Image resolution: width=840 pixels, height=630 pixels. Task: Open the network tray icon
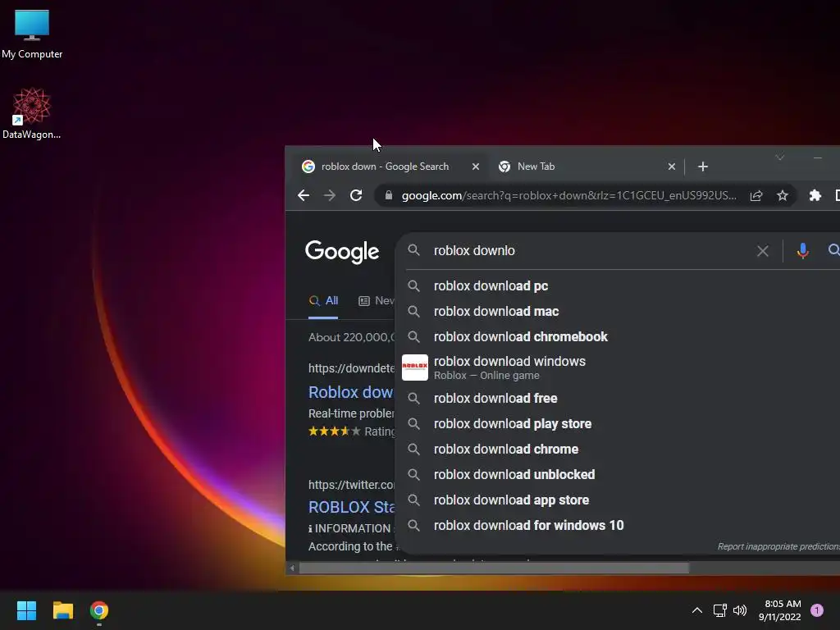(x=719, y=610)
